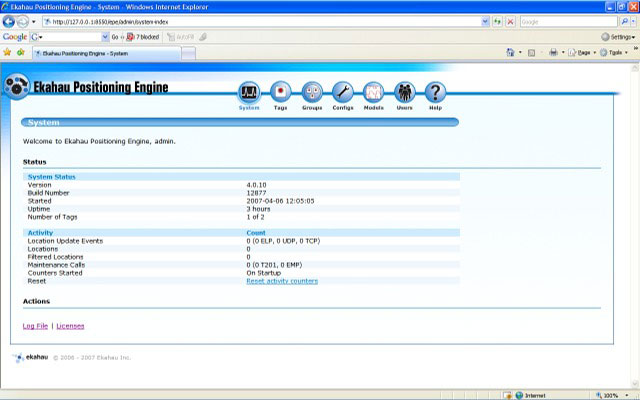Open the Print options dropdown arrow
Viewport: 640px width, 400px height.
pos(563,52)
